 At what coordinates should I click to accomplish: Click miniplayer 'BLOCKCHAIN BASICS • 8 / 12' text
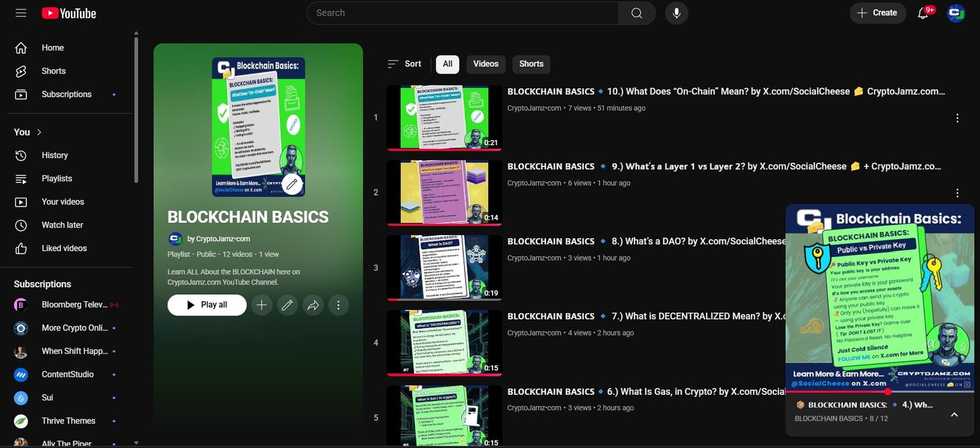pyautogui.click(x=841, y=419)
